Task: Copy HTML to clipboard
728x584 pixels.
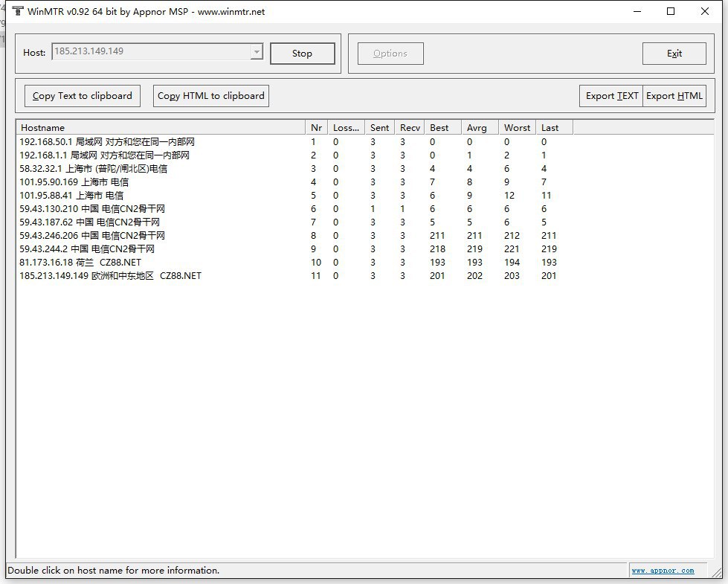Action: pos(210,96)
